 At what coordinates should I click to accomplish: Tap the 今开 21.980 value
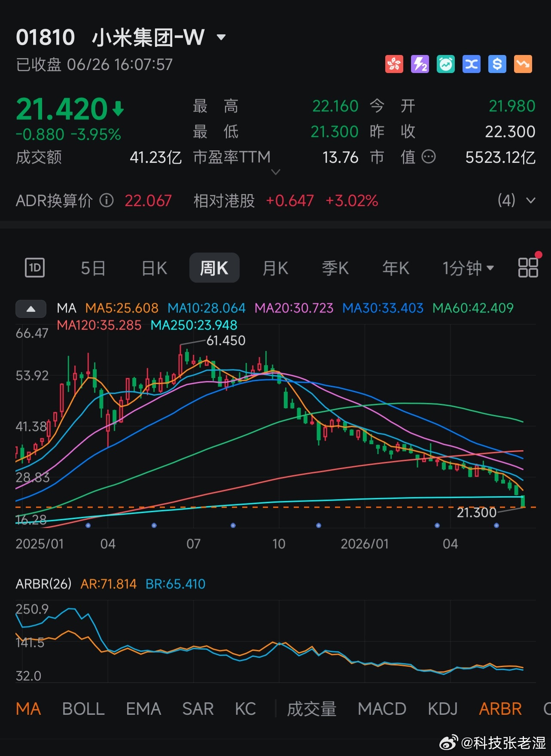[x=512, y=106]
